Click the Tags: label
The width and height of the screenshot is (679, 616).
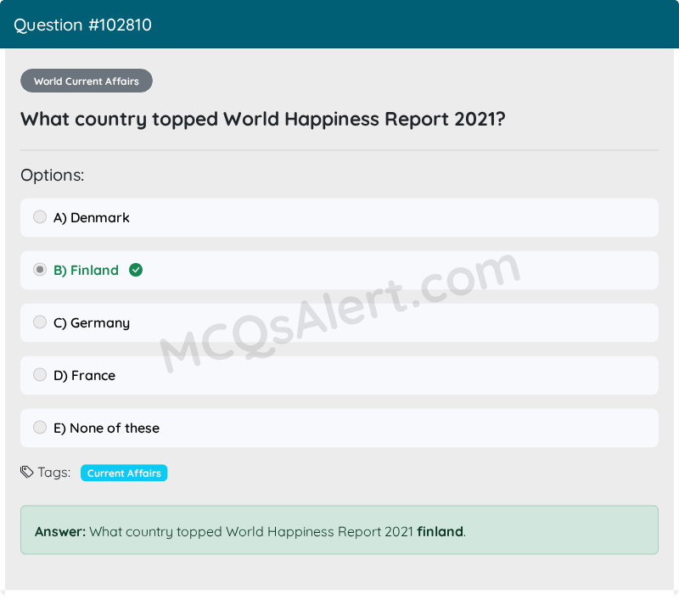54,473
